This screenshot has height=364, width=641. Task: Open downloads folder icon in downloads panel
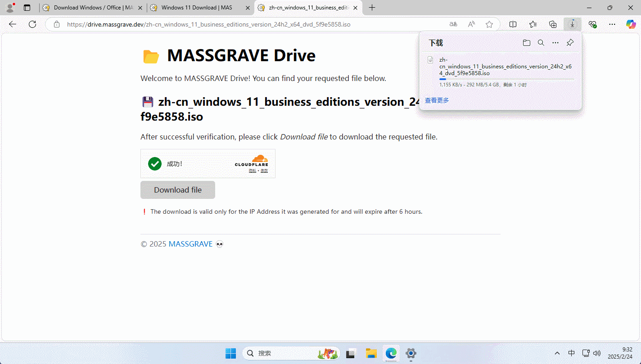(526, 43)
